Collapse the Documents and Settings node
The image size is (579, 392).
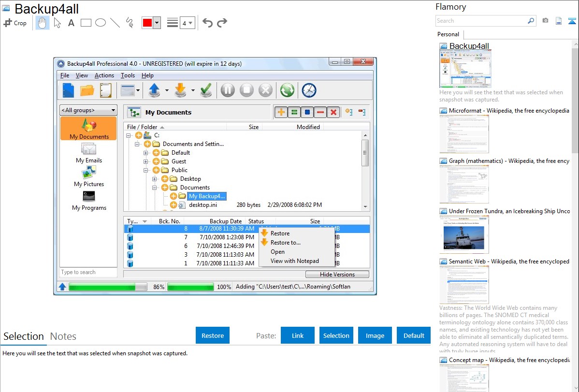[x=137, y=144]
